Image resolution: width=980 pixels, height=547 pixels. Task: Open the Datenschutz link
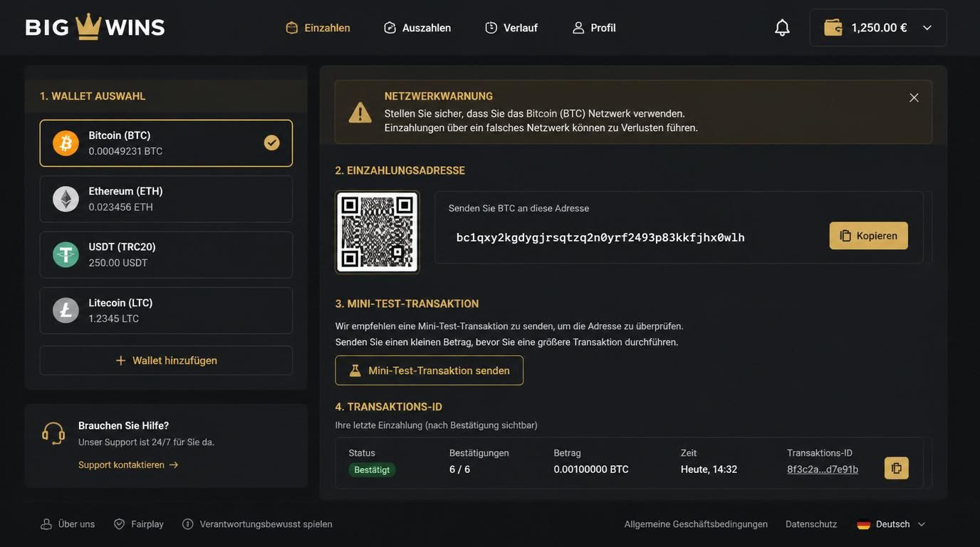[811, 524]
